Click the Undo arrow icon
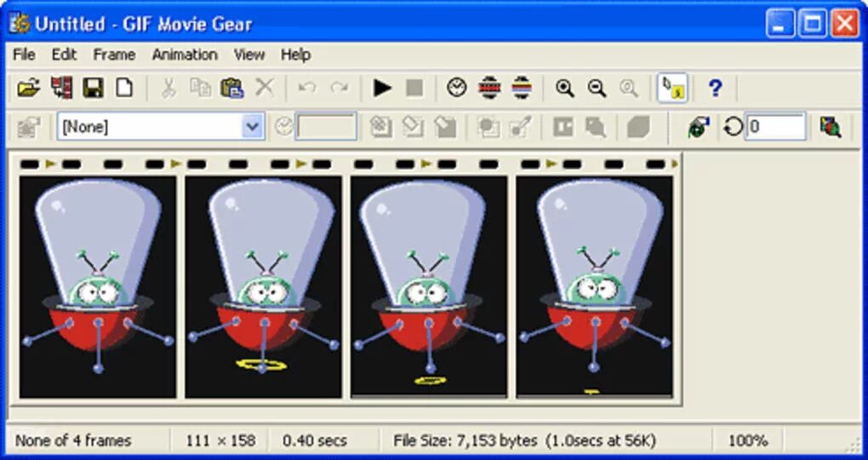 (307, 88)
